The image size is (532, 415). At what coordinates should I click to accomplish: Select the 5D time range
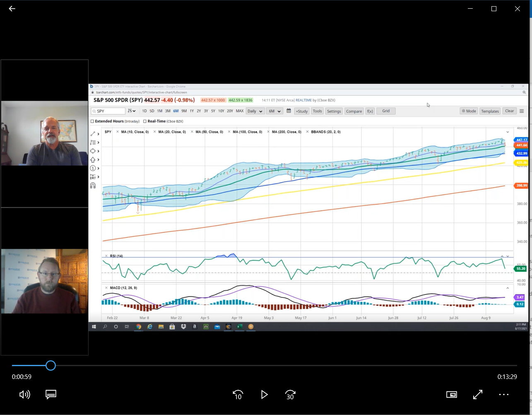(152, 111)
